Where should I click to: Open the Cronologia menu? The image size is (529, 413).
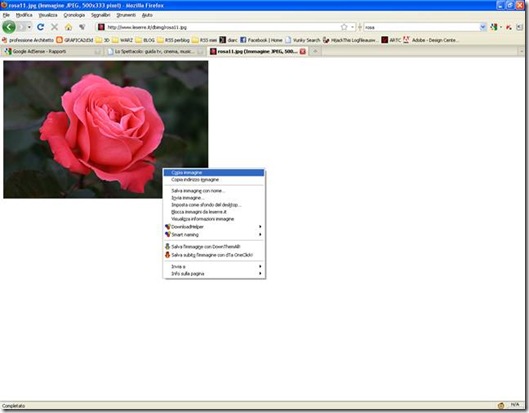point(74,15)
